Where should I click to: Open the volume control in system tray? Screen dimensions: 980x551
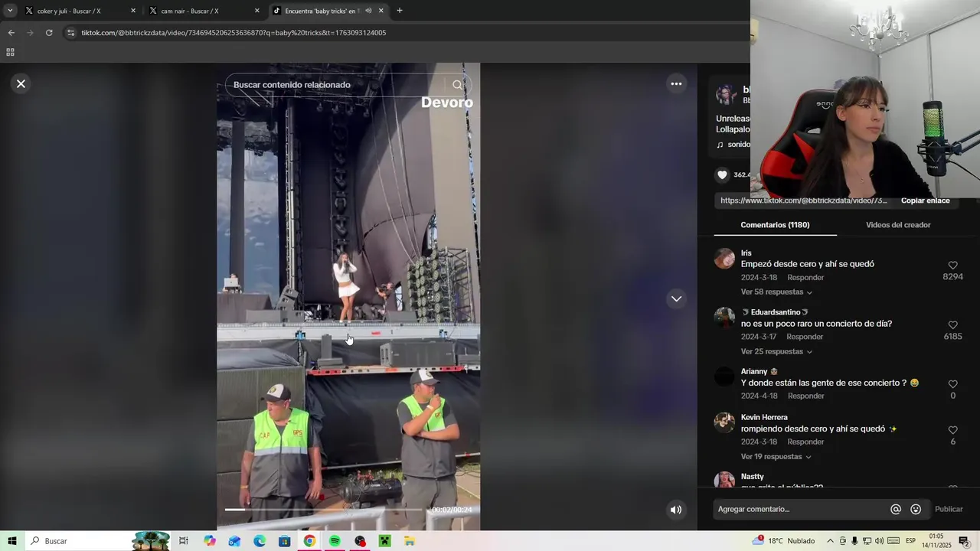(x=879, y=541)
